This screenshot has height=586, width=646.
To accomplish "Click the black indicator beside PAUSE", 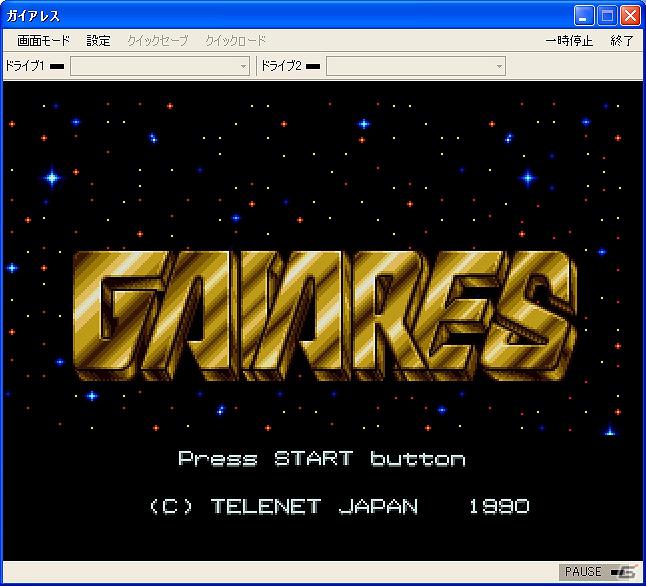I will 614,572.
